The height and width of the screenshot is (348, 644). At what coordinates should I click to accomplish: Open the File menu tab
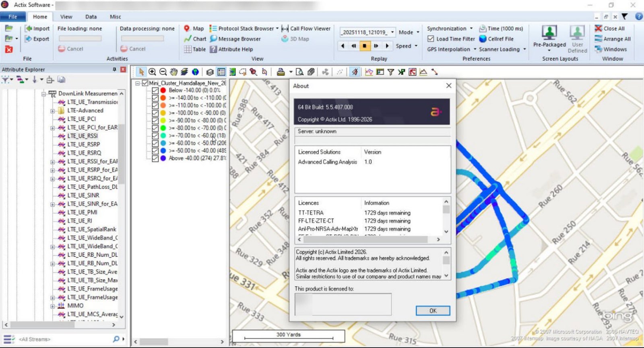tap(13, 16)
